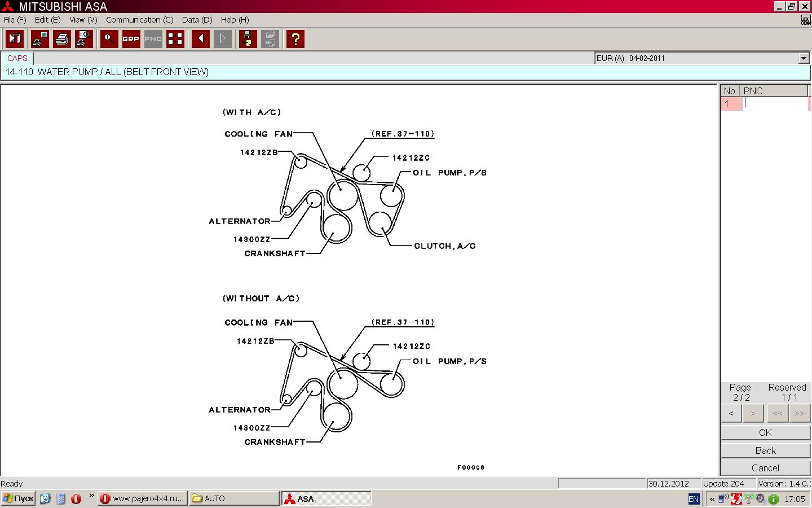Viewport: 812px width, 508px height.
Task: Click the previous page '<' button
Action: click(731, 413)
